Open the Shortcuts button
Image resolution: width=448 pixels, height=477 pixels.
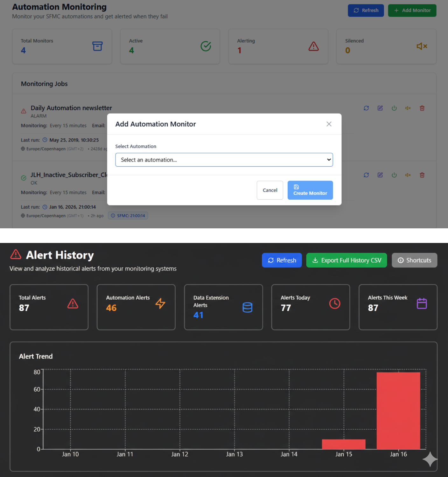[x=415, y=260]
